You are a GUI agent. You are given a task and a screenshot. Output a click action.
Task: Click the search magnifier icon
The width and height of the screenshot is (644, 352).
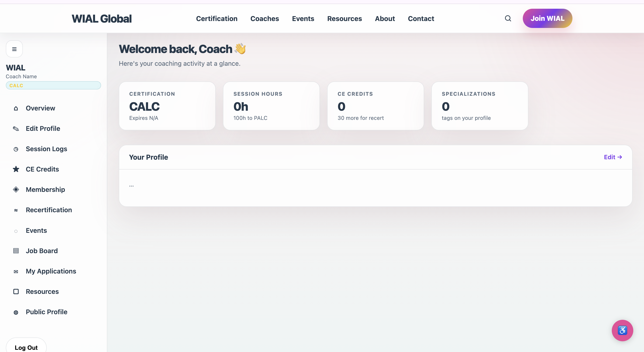(x=508, y=19)
